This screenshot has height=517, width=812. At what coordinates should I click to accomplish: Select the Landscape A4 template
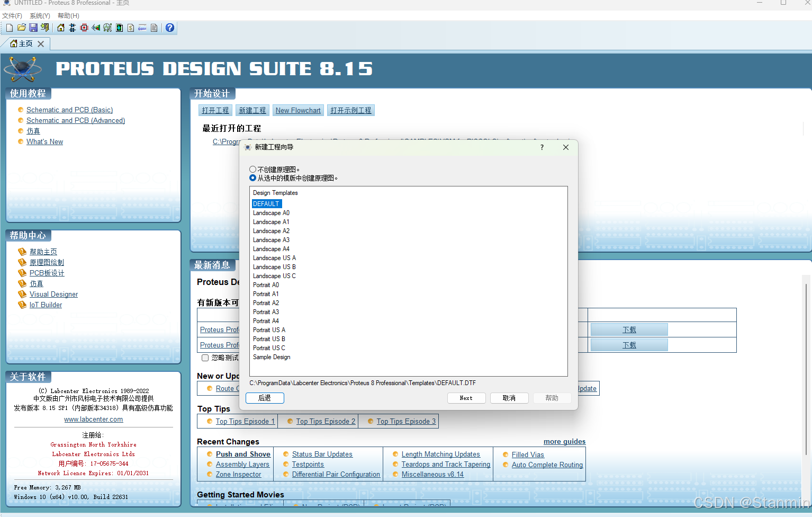pyautogui.click(x=271, y=249)
